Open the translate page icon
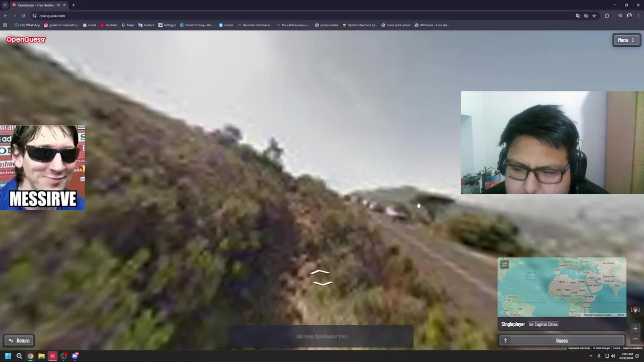Image resolution: width=644 pixels, height=362 pixels. click(x=578, y=16)
